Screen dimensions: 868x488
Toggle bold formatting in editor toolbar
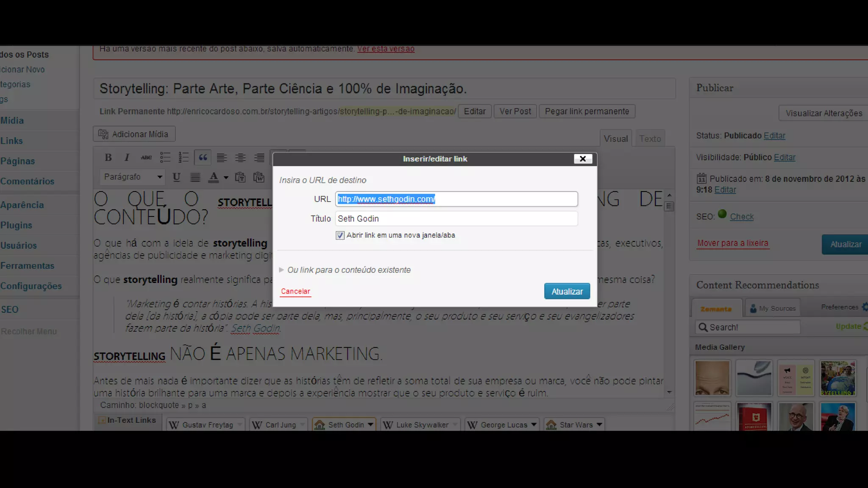(108, 158)
